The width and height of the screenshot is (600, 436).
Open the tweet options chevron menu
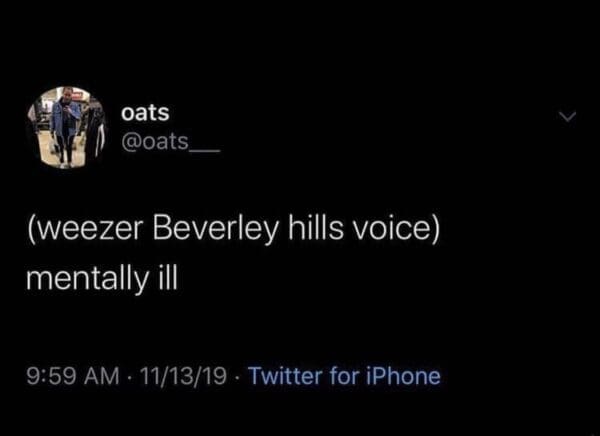coord(568,118)
